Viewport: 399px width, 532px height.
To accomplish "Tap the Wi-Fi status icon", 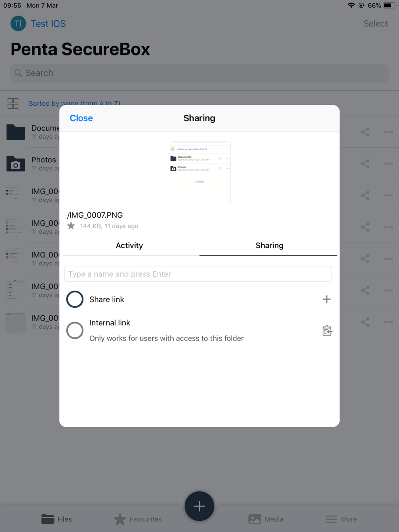I will [x=351, y=5].
